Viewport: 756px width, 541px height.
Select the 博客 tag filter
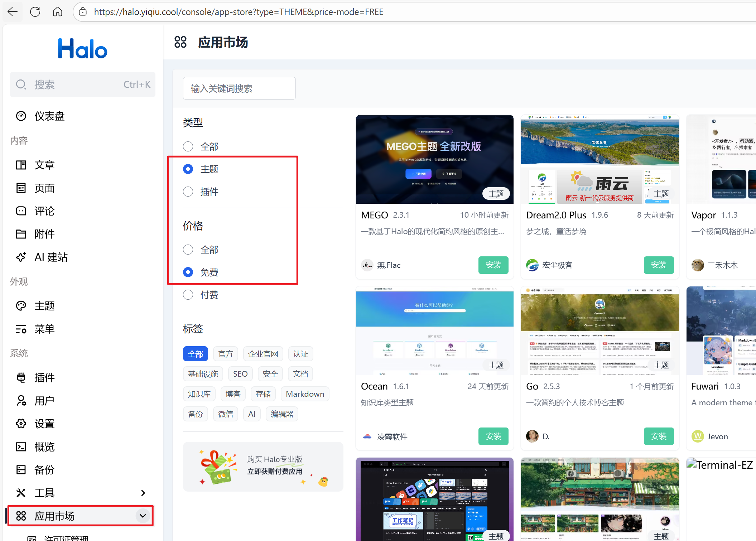pos(233,394)
